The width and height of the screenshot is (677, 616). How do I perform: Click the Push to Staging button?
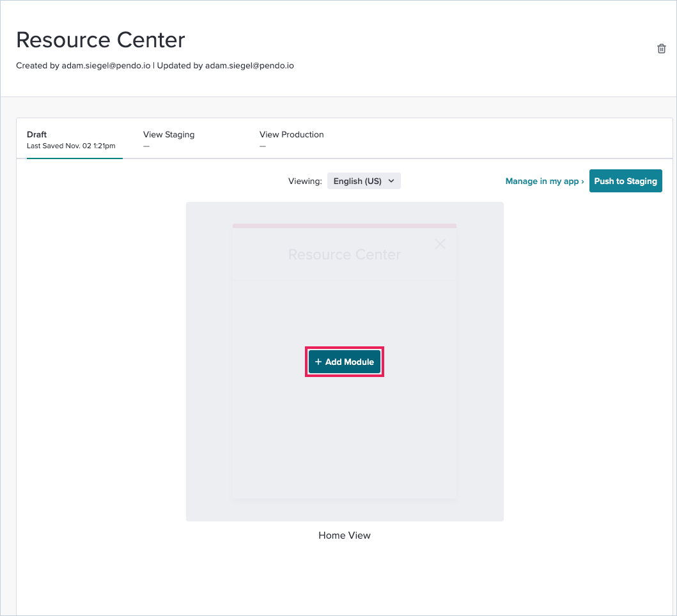(625, 181)
